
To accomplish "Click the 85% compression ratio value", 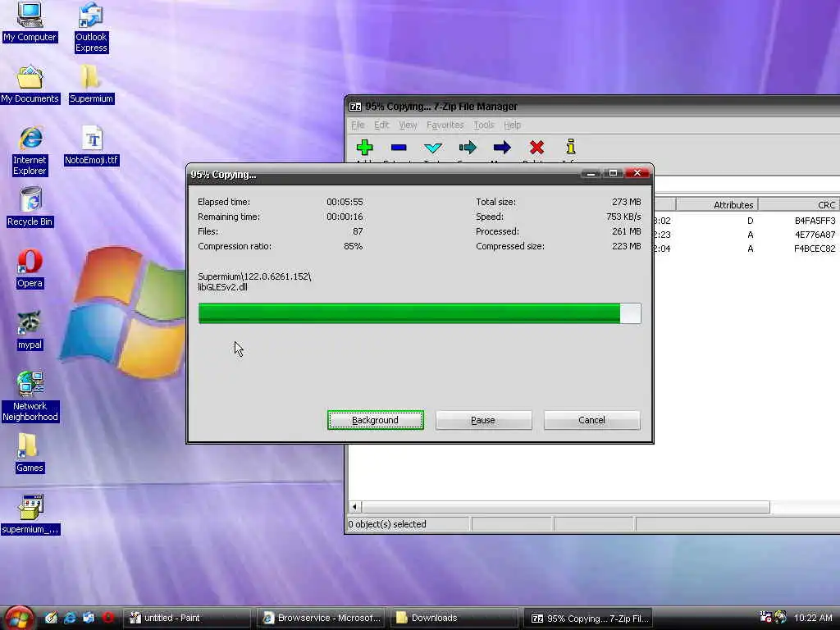I will [353, 246].
